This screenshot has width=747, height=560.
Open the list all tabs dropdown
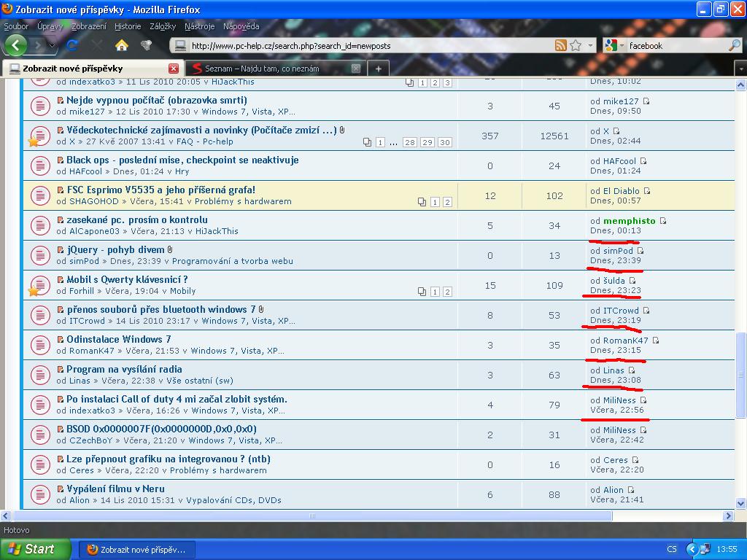point(741,69)
